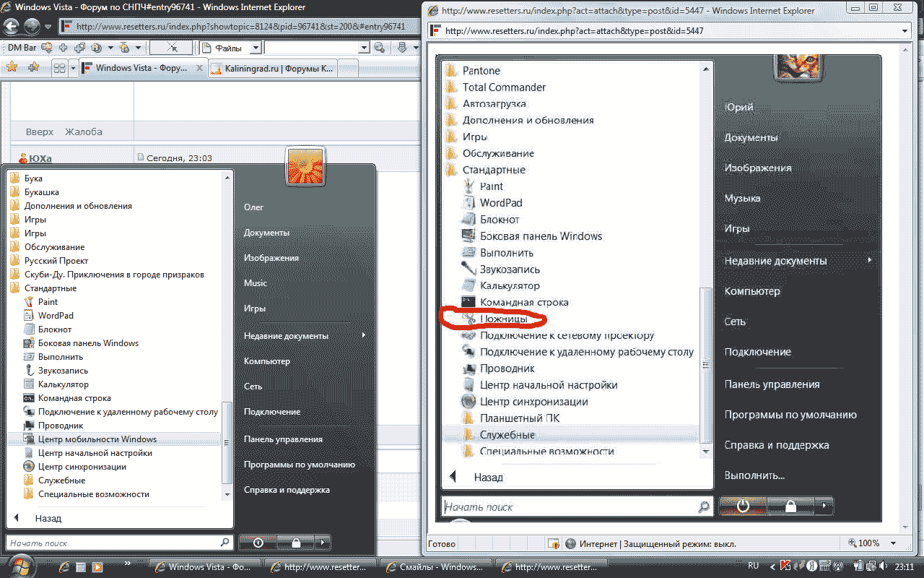924x578 pixels.
Task: Open Favorites Center star in left IE window
Action: click(12, 67)
